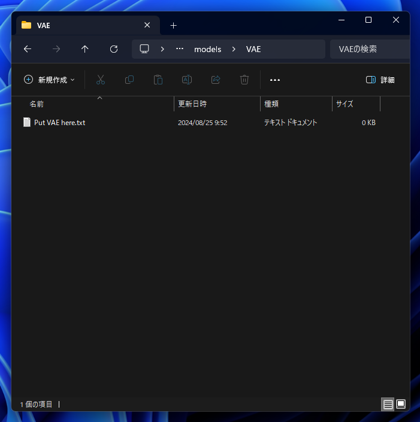Click the VAEの検索 search box

click(x=369, y=49)
